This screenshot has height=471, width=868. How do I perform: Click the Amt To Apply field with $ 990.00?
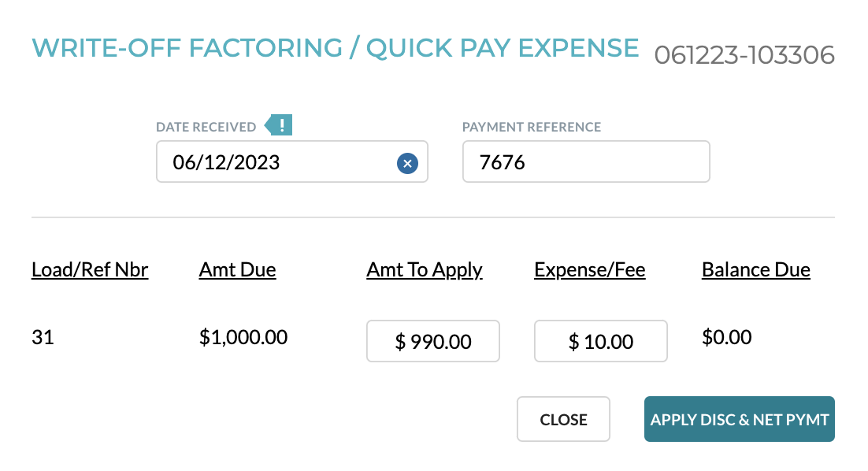click(433, 341)
